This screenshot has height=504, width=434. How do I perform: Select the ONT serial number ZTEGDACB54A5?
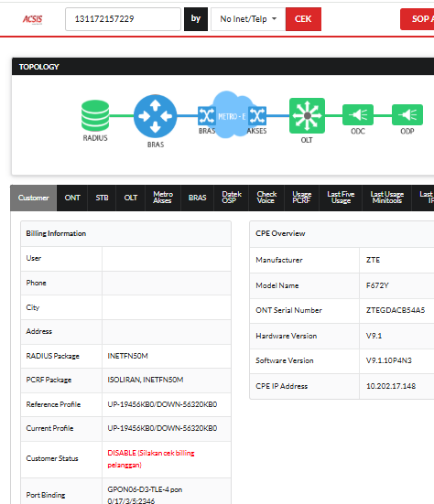tap(396, 310)
